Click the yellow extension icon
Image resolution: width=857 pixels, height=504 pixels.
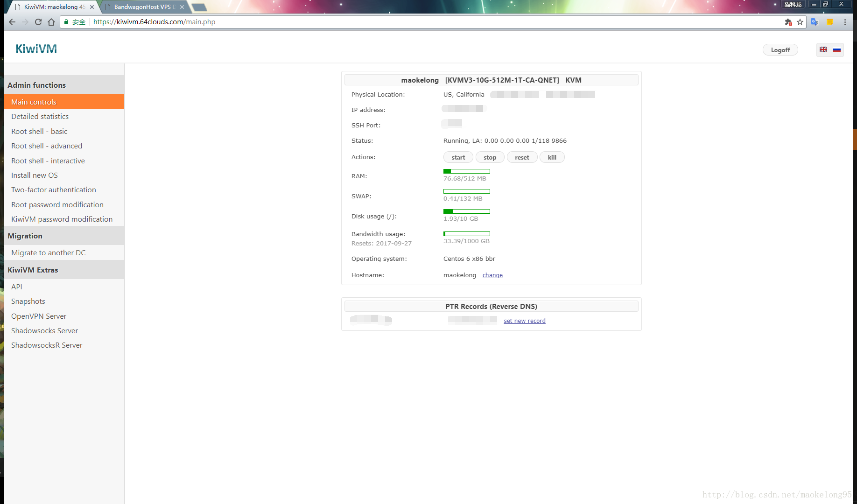point(830,22)
